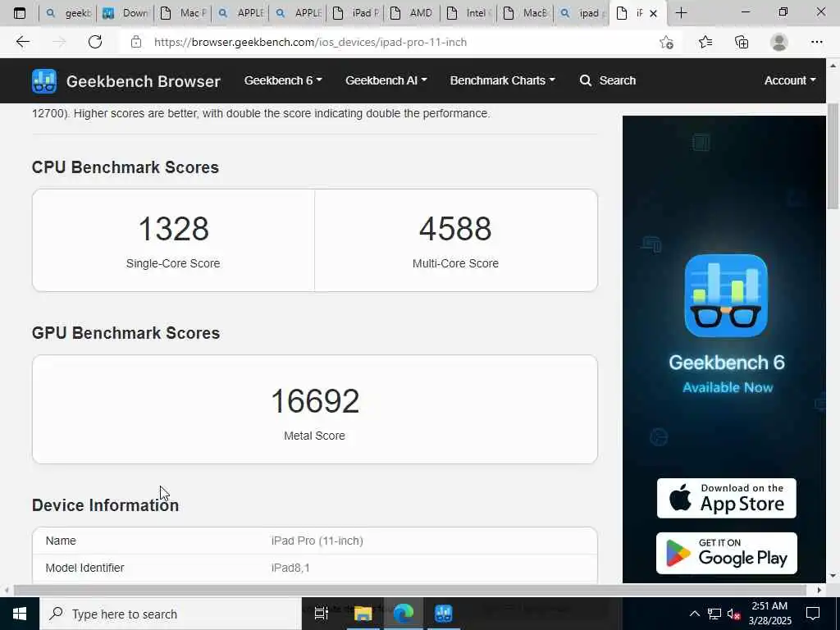Open Task View on the taskbar

321,614
